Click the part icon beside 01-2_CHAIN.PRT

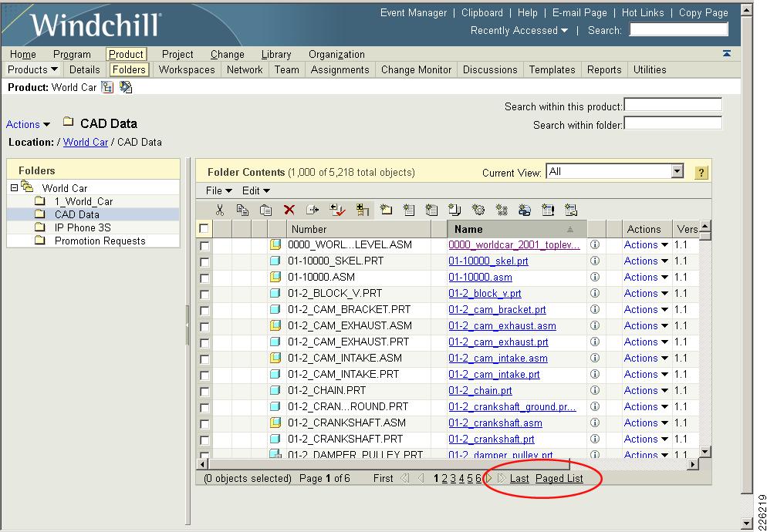275,390
